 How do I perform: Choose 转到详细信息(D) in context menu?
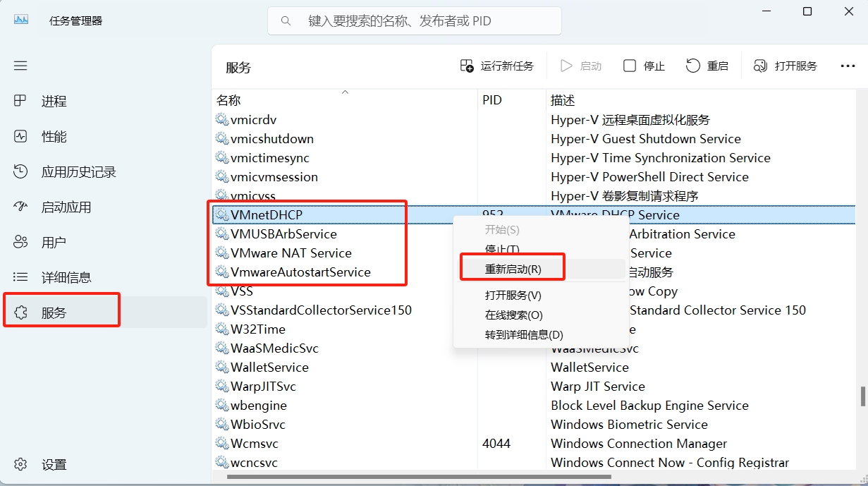pos(542,334)
